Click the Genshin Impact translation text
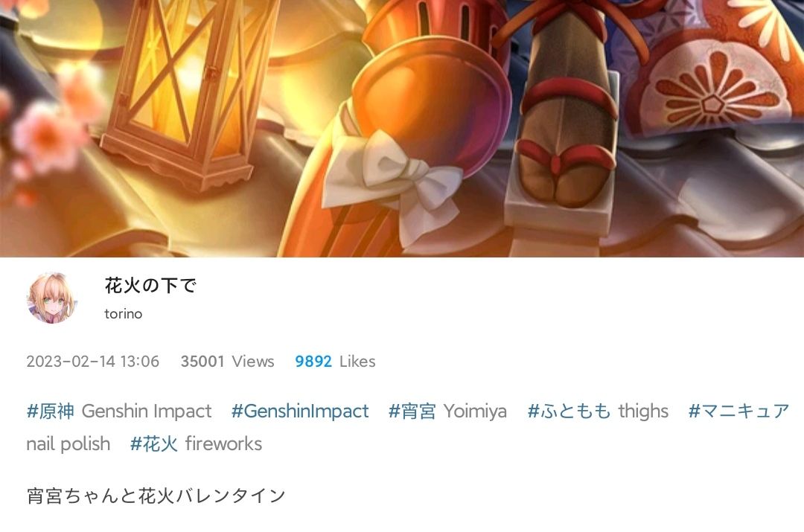804x532 pixels. click(147, 411)
